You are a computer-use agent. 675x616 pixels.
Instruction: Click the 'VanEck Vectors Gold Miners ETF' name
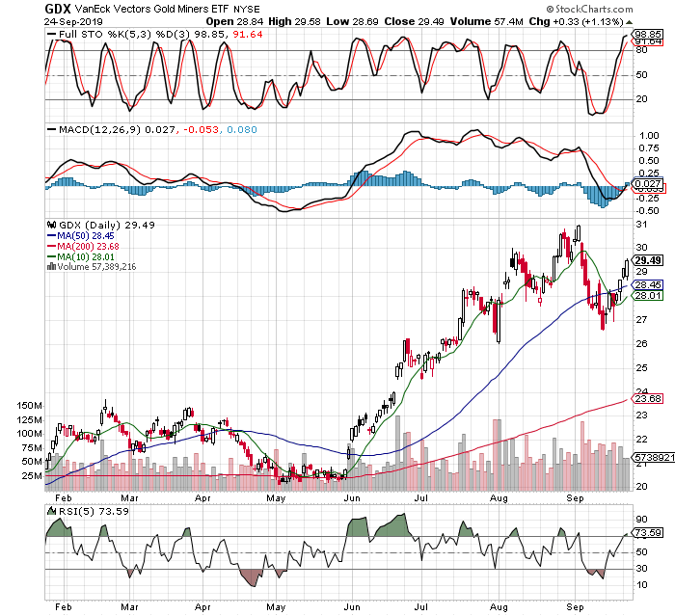coord(151,9)
